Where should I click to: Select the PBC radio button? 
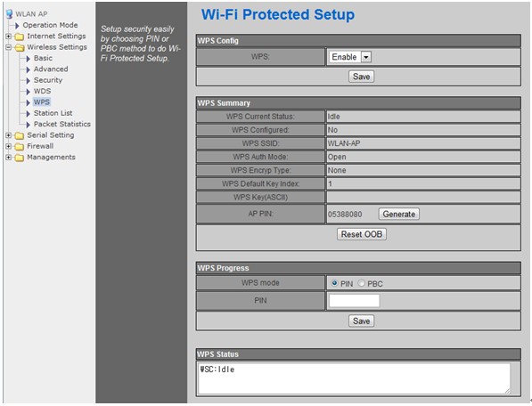361,283
